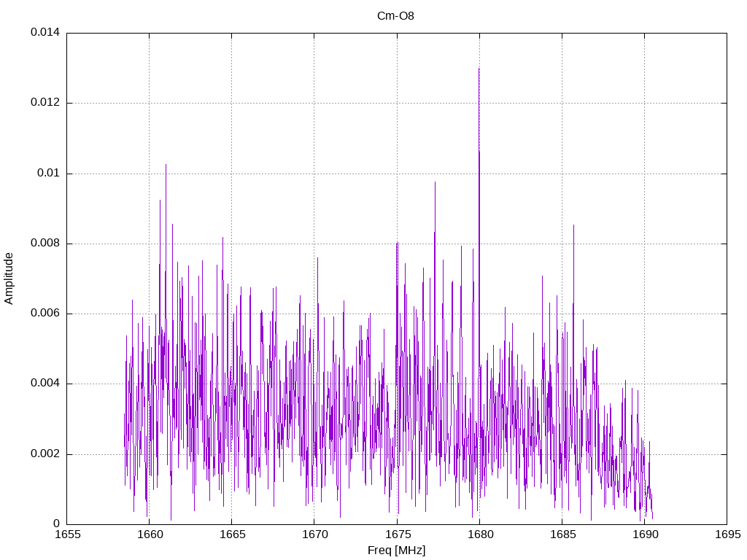Image resolution: width=747 pixels, height=560 pixels.
Task: Click the plot title 'Cm-O8'
Action: [x=395, y=16]
